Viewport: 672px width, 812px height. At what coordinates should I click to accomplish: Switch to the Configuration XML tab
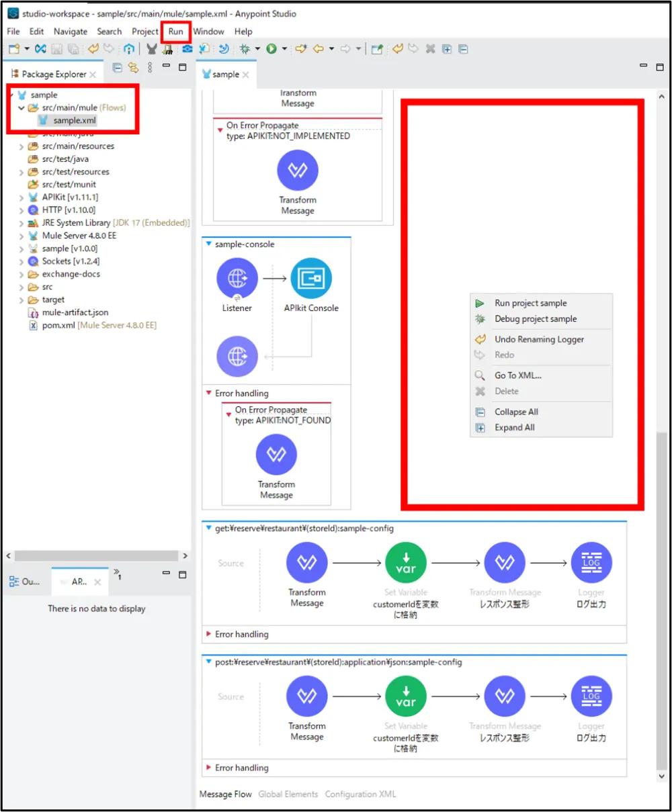(x=361, y=794)
